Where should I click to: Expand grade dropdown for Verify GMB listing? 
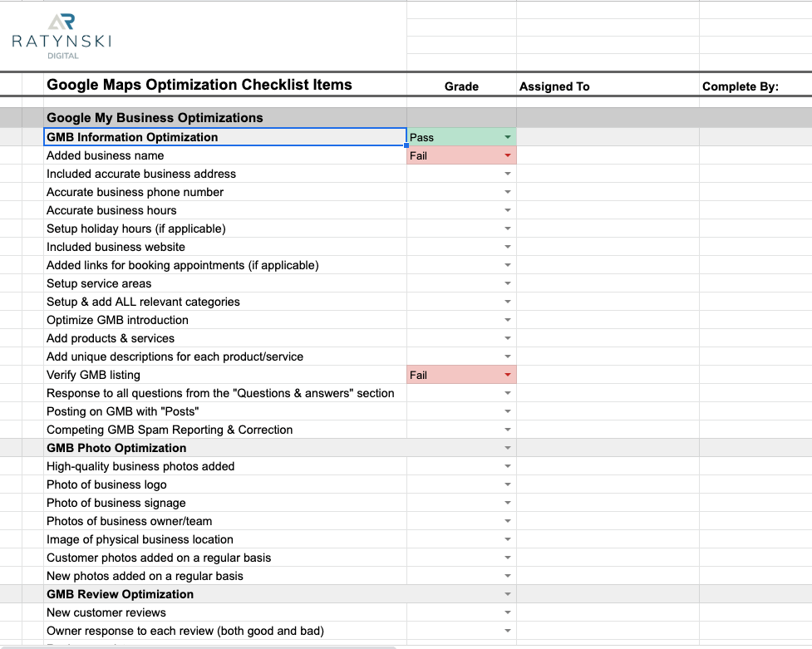click(507, 375)
